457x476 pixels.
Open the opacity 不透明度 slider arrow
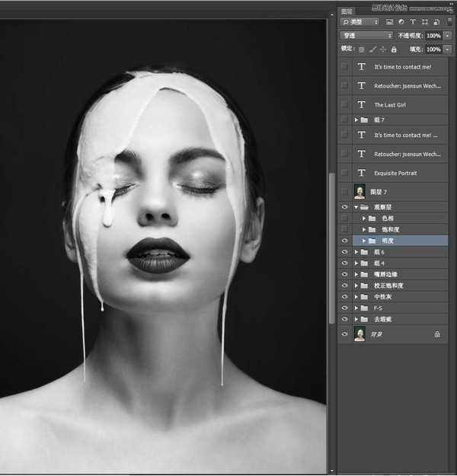click(x=447, y=36)
